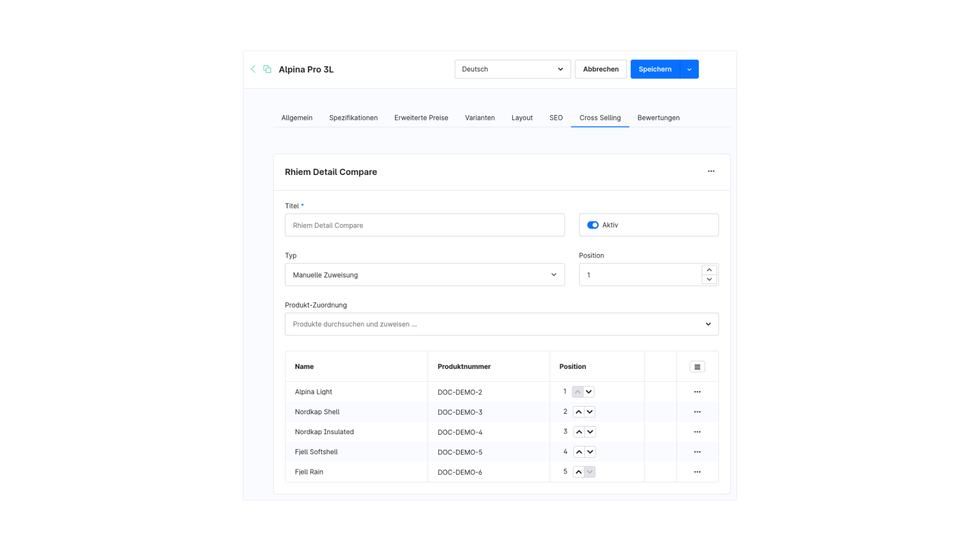Click into the Titel input field
Image resolution: width=980 pixels, height=551 pixels.
425,225
